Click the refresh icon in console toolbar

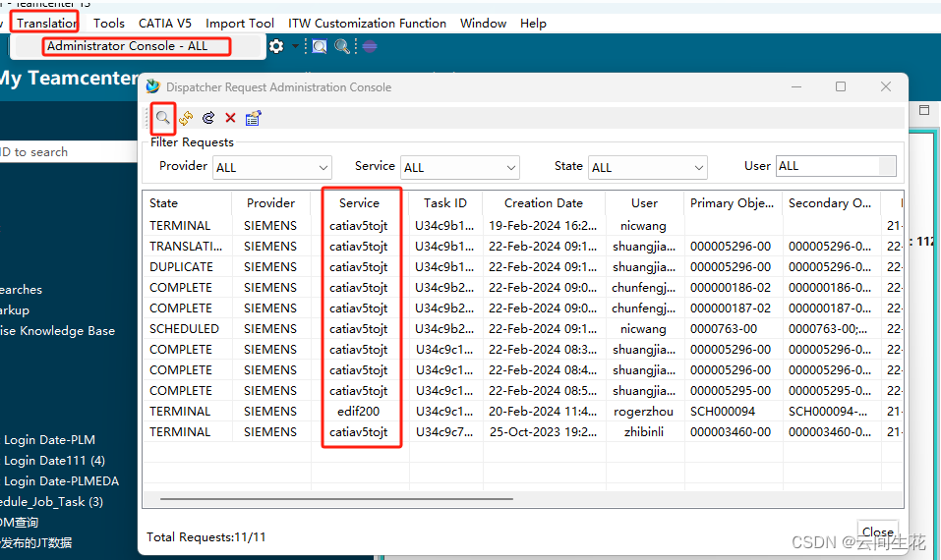(208, 118)
